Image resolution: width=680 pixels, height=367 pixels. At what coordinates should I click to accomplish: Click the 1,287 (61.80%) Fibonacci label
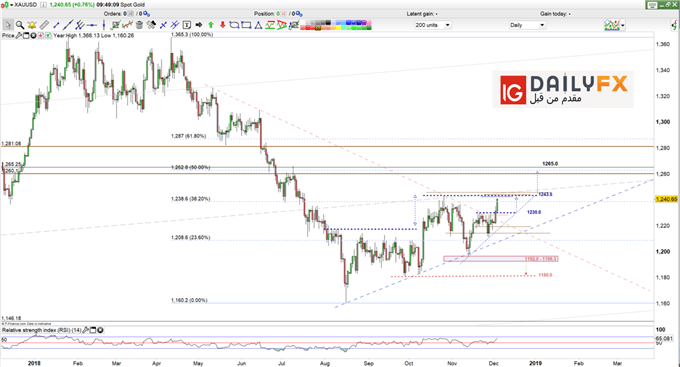[188, 136]
